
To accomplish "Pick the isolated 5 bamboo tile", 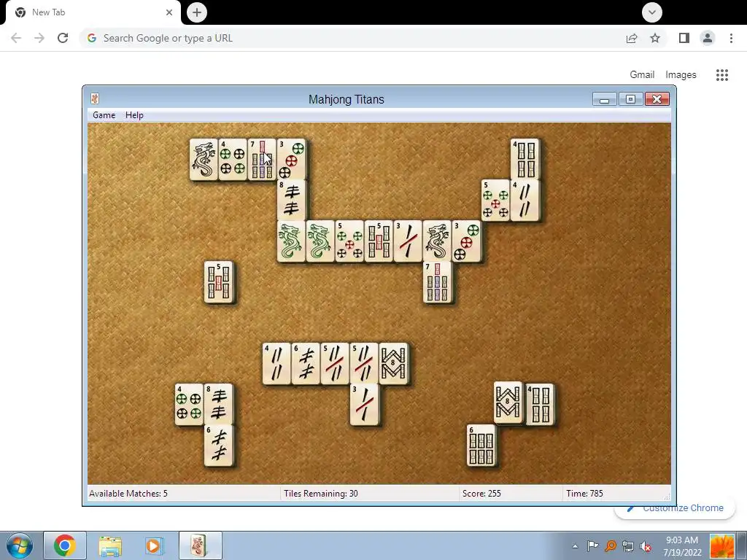I will coord(218,282).
